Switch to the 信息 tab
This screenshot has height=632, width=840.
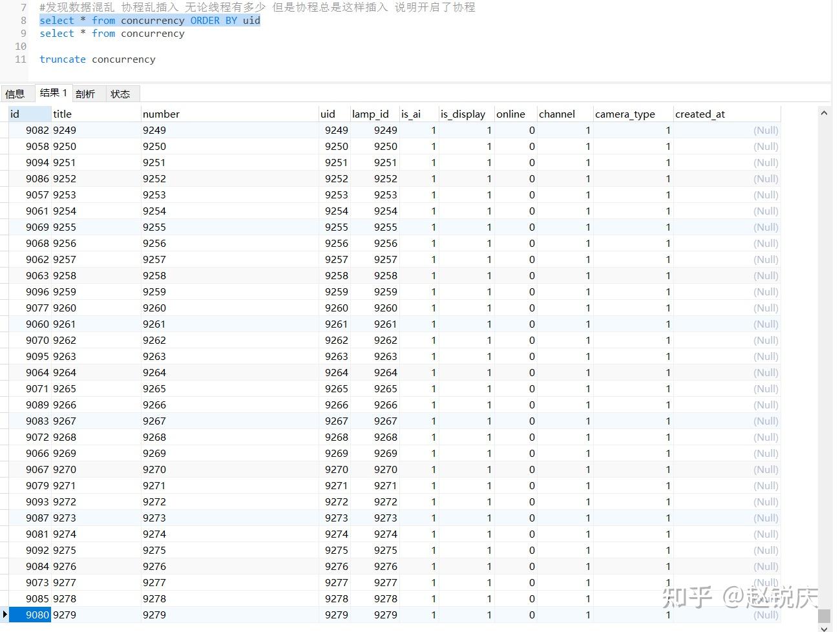[16, 94]
